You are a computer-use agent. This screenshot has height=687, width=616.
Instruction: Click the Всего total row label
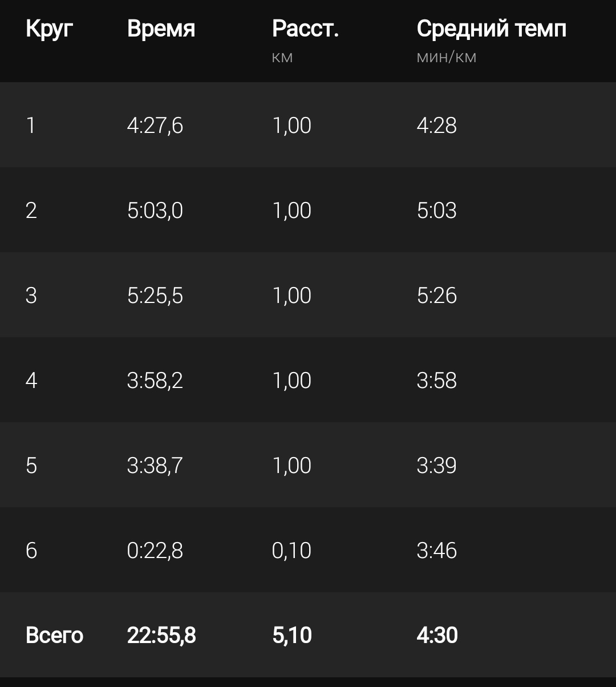[54, 635]
